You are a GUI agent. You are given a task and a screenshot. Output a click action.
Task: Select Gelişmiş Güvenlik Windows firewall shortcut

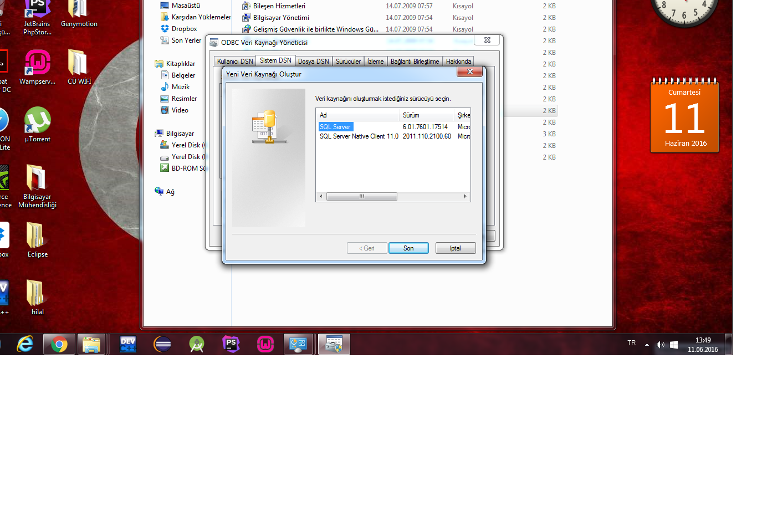click(310, 29)
